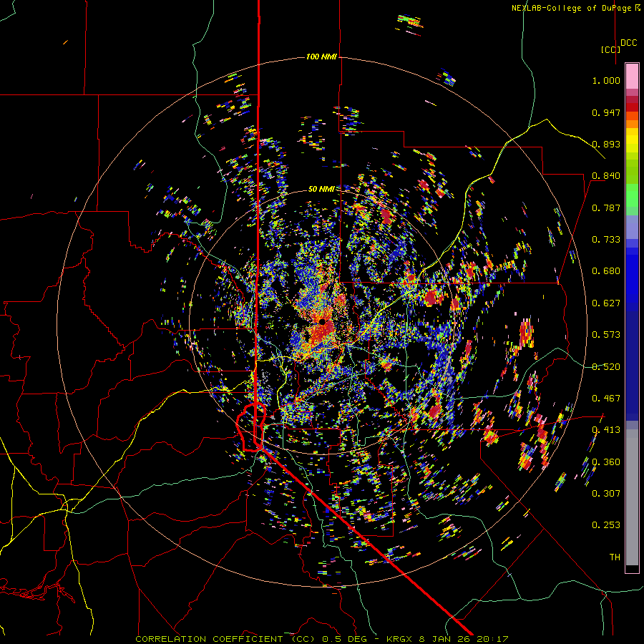
Task: Click the 0.253 scale value
Action: coord(606,525)
